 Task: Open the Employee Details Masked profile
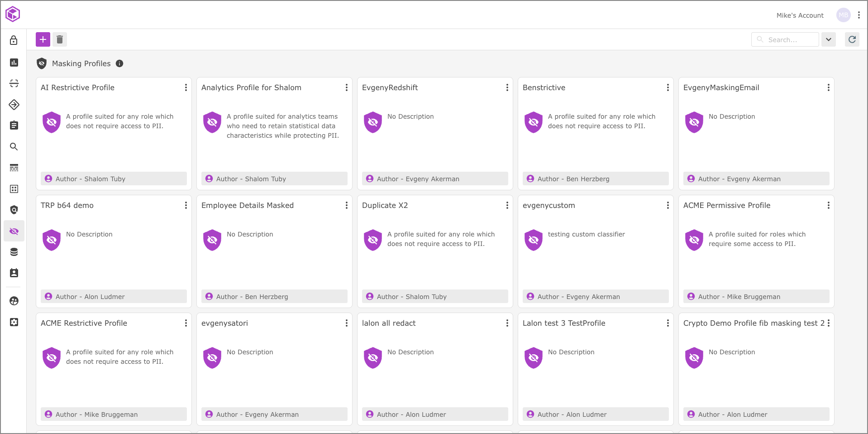[248, 205]
